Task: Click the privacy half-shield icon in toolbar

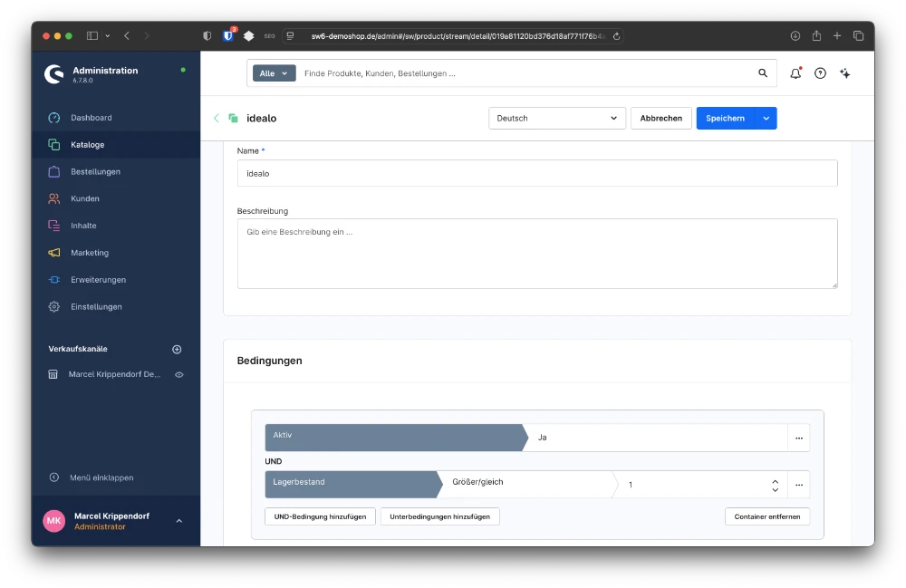Action: [207, 36]
